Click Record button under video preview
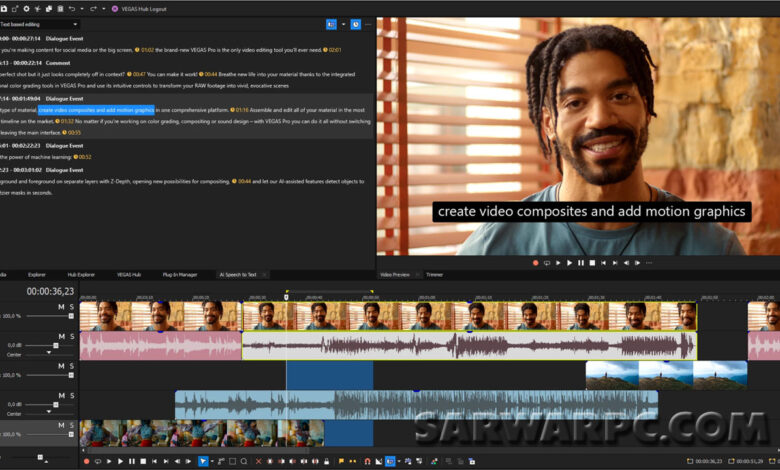The width and height of the screenshot is (780, 470). point(536,263)
